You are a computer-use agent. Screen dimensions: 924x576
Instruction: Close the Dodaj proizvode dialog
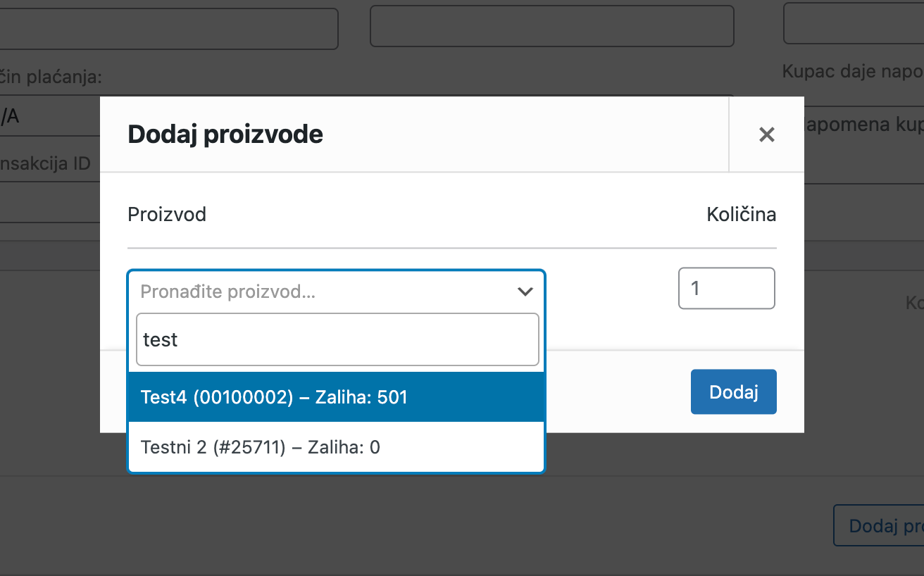pyautogui.click(x=766, y=134)
